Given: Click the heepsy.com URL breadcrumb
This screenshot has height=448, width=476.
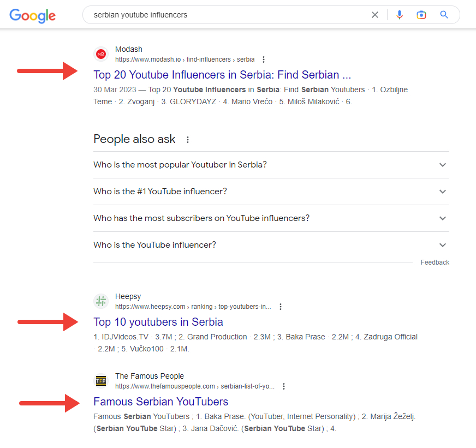Looking at the screenshot, I should tap(193, 307).
